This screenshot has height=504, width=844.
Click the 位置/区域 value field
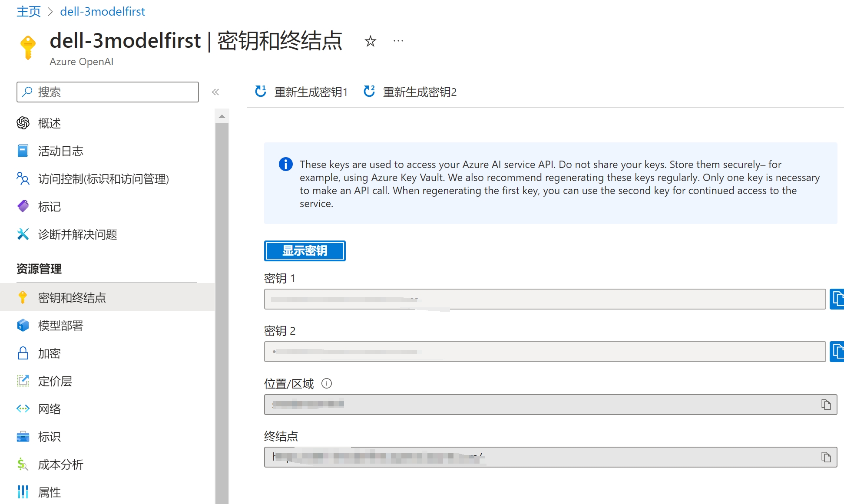tap(550, 405)
